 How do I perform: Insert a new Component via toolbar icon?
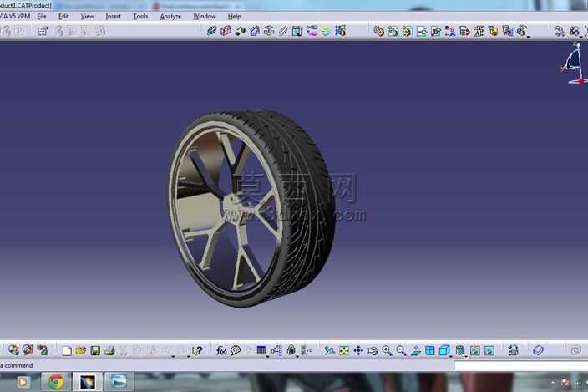[x=379, y=32]
